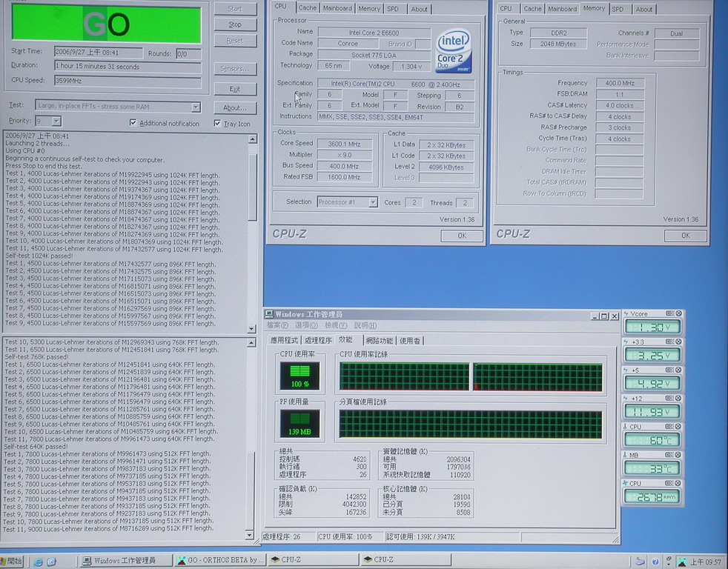Click settings icon on CPU temperature widget
This screenshot has height=569, width=728.
tap(669, 427)
